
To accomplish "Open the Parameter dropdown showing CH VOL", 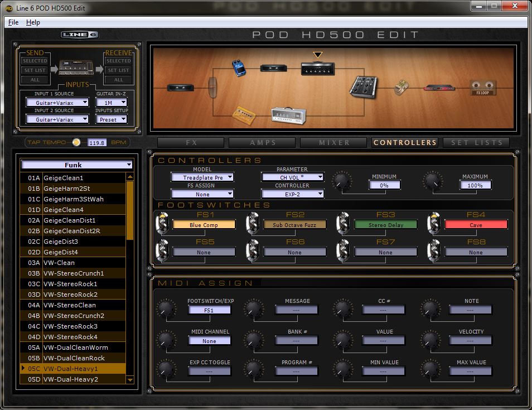I will (x=292, y=177).
